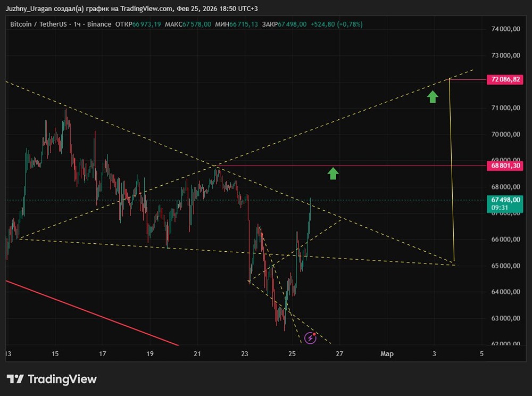This screenshot has width=532, height=396.
Task: Click the 63 000,00 price axis label
Action: [505, 318]
